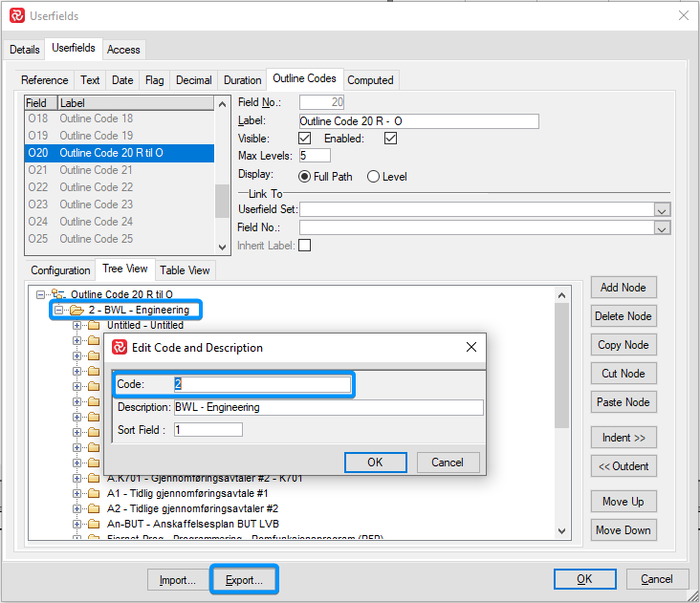This screenshot has width=700, height=603.
Task: Click into the Description input field
Action: (x=328, y=407)
